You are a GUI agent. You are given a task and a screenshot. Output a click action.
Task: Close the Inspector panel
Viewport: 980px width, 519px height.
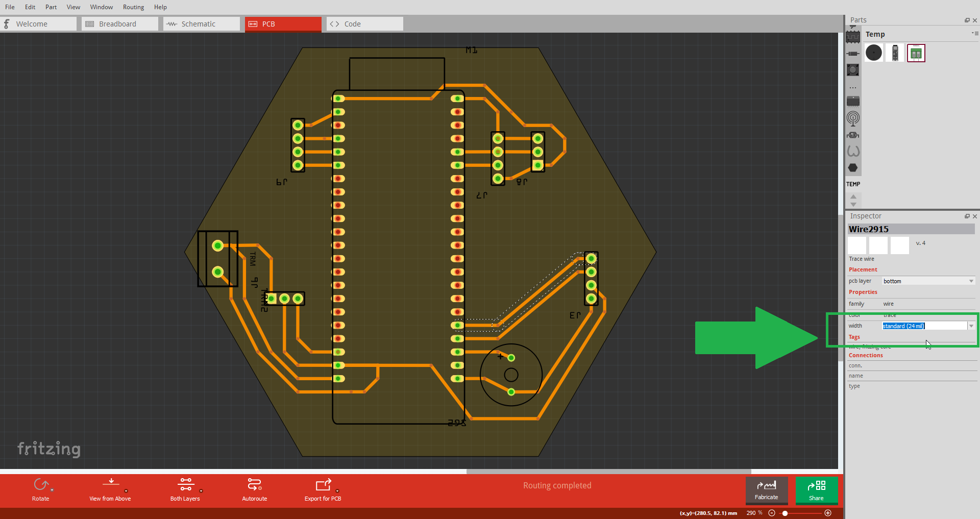(x=975, y=216)
